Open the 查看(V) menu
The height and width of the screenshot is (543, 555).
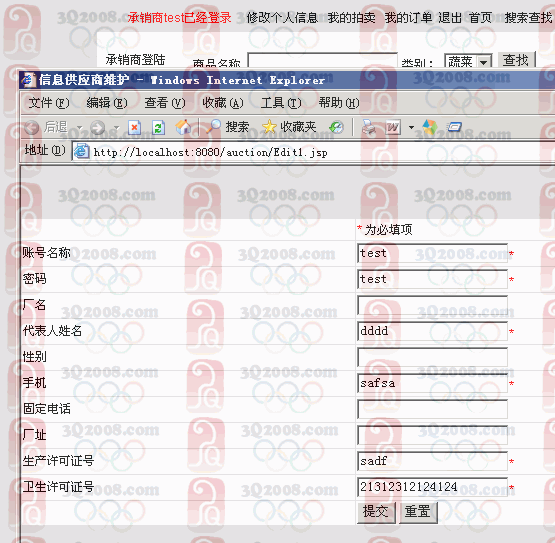tap(165, 103)
